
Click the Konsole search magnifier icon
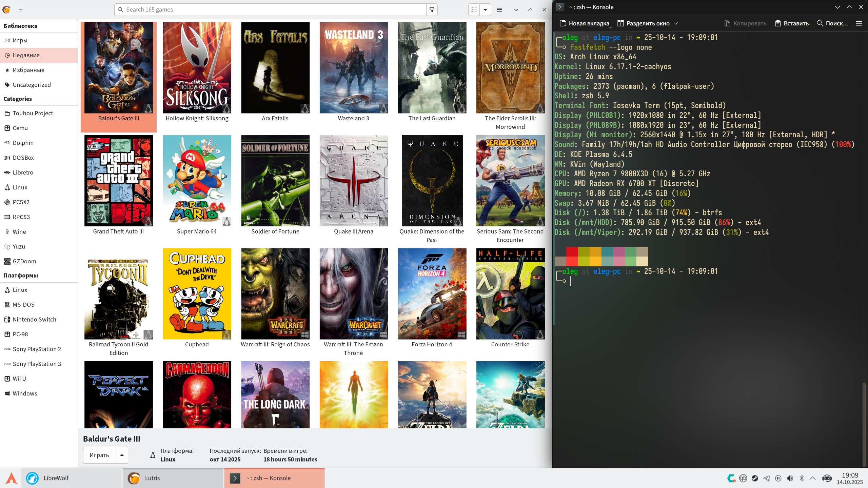click(820, 23)
